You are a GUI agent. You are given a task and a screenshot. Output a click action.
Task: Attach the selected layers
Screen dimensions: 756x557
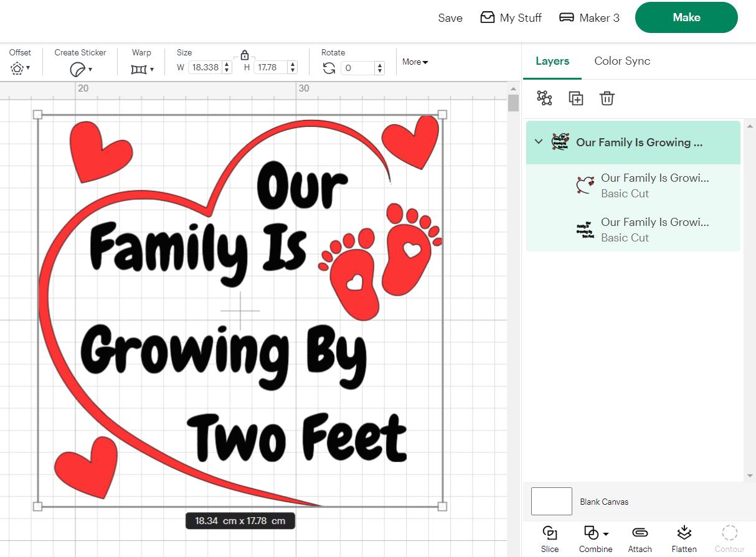[x=640, y=536]
